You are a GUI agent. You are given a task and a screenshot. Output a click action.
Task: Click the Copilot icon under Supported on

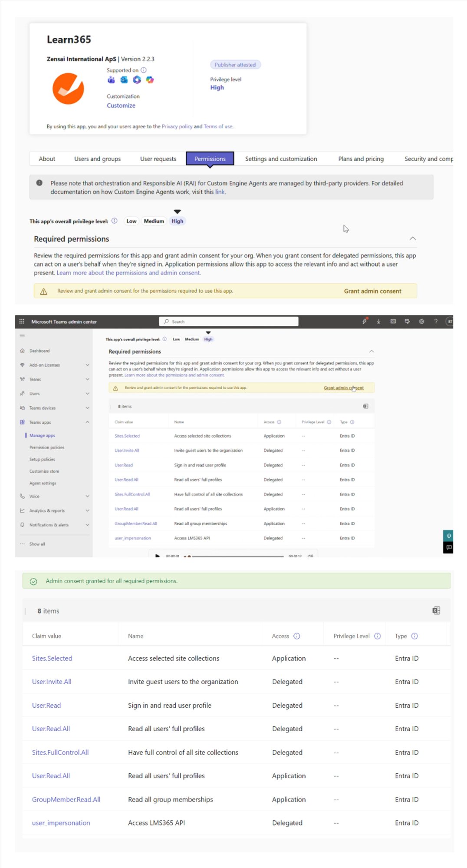click(150, 80)
